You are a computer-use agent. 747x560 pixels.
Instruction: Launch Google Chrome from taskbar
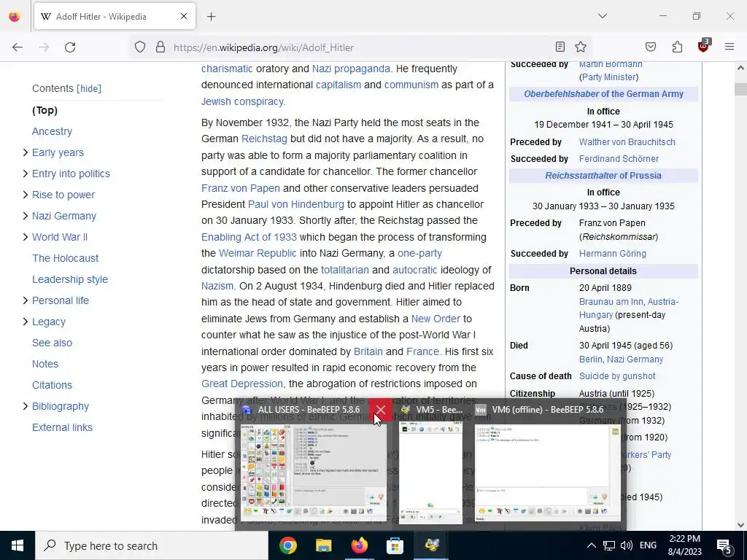coord(287,545)
